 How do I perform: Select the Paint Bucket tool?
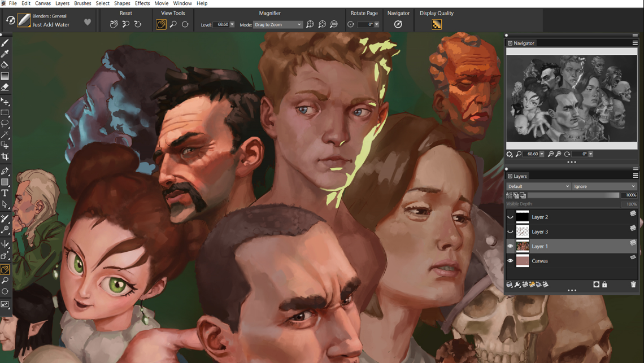[5, 65]
